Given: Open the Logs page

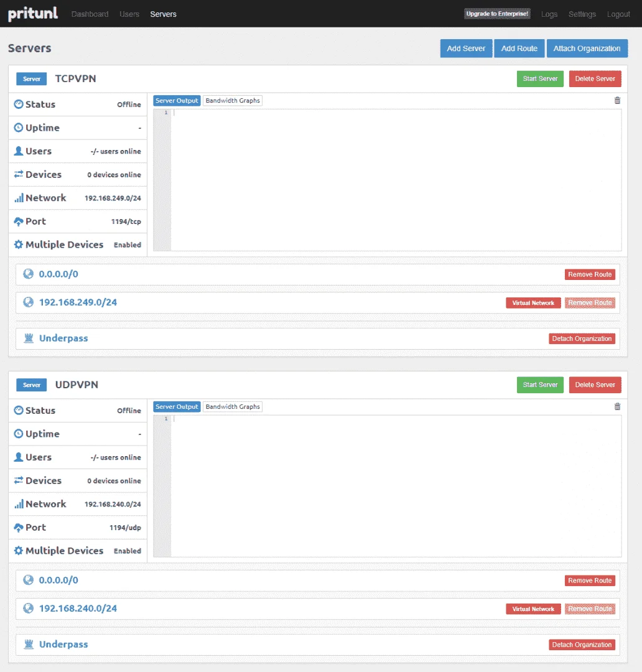Looking at the screenshot, I should tap(549, 14).
